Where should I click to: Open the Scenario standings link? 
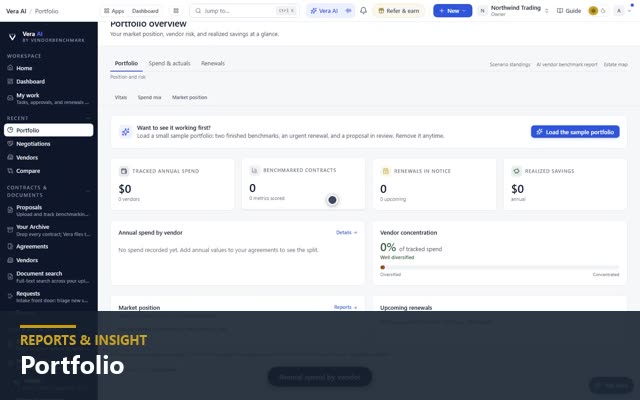[x=510, y=64]
